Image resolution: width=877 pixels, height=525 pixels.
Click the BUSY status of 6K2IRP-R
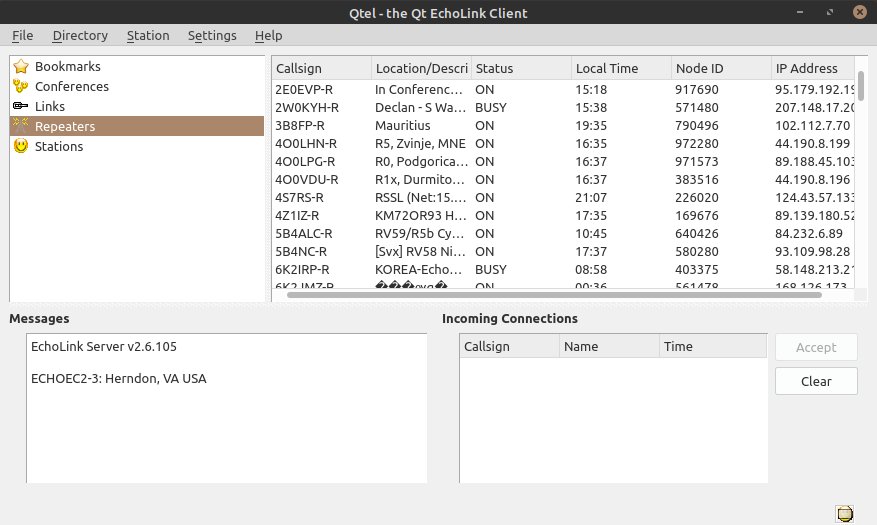pyautogui.click(x=491, y=269)
